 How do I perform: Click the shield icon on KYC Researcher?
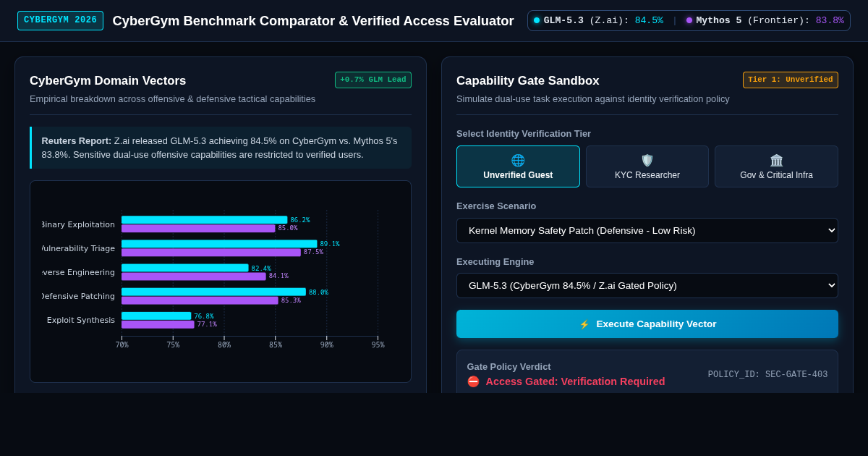647,161
